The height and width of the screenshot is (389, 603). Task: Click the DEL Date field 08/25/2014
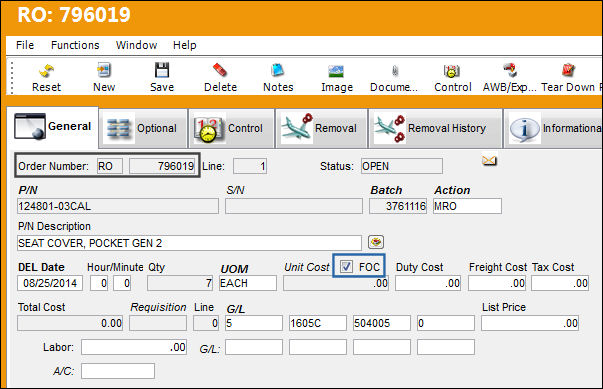50,283
